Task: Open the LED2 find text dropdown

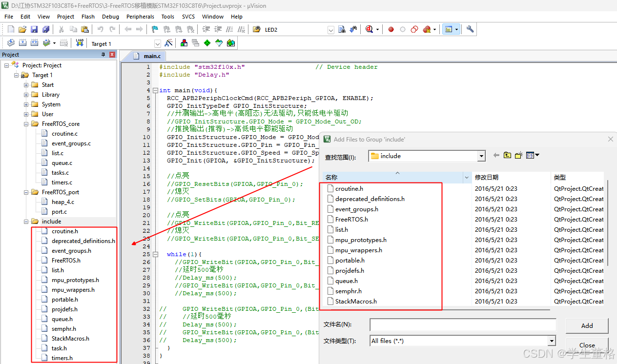Action: pyautogui.click(x=331, y=30)
